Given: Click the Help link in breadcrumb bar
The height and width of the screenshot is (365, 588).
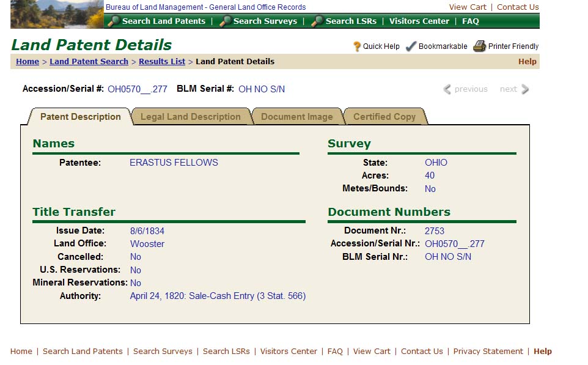Looking at the screenshot, I should point(527,62).
